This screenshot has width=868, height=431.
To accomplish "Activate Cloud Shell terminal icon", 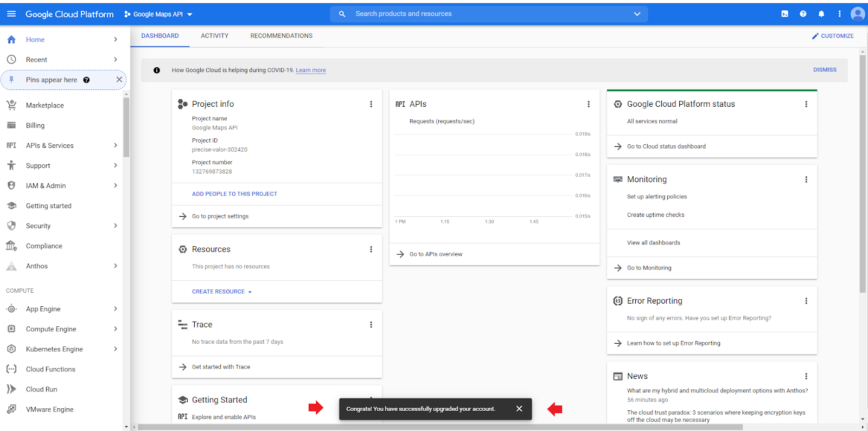I will click(784, 14).
